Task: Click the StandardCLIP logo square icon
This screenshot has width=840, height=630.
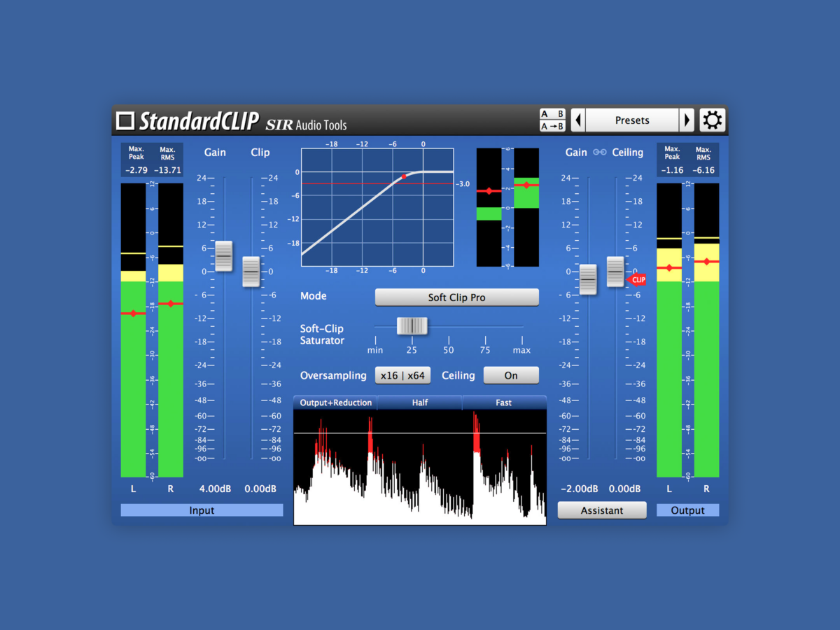Action: [x=125, y=121]
